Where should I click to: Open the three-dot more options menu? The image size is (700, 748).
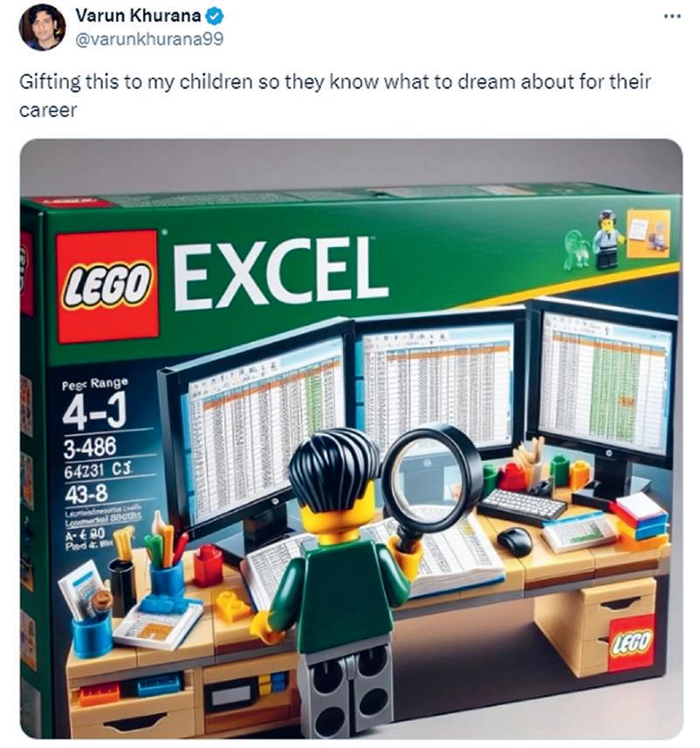tap(672, 17)
